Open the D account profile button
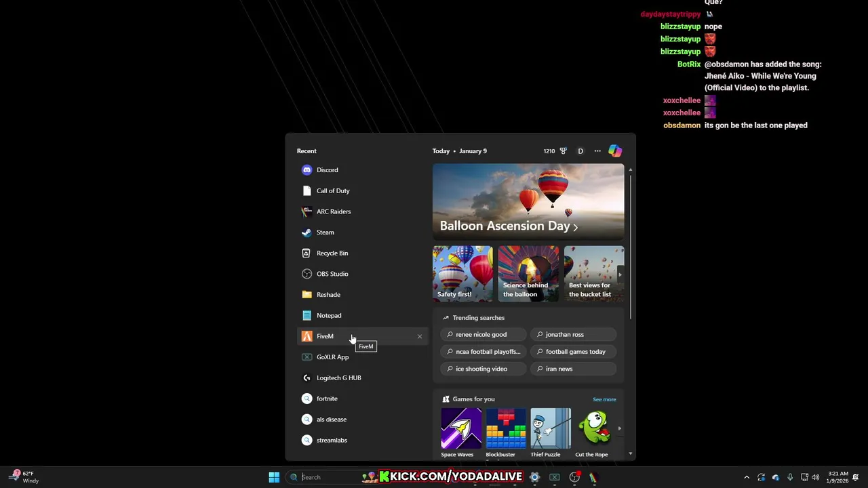Screen dimensions: 868x488 point(580,151)
